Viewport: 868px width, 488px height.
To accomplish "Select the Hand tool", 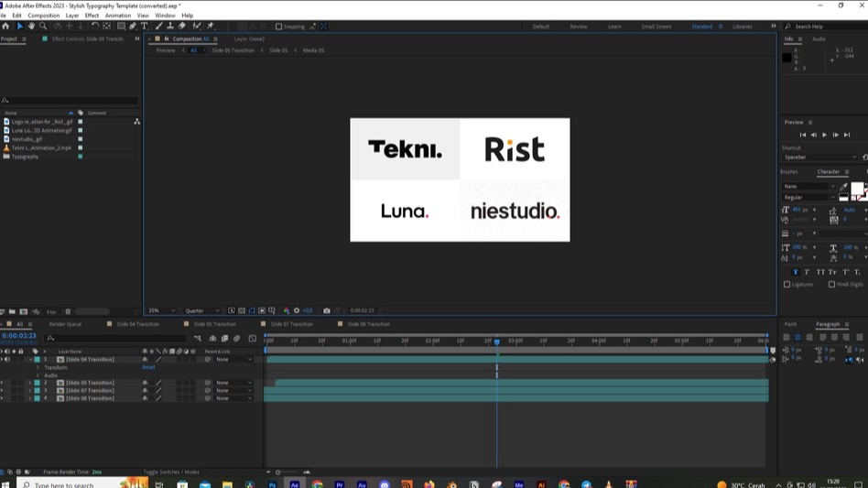I will click(31, 26).
